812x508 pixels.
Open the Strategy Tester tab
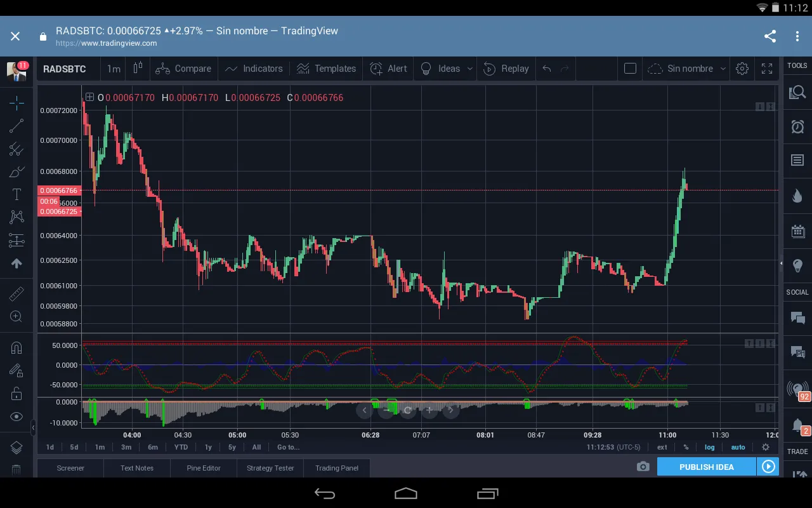tap(270, 468)
